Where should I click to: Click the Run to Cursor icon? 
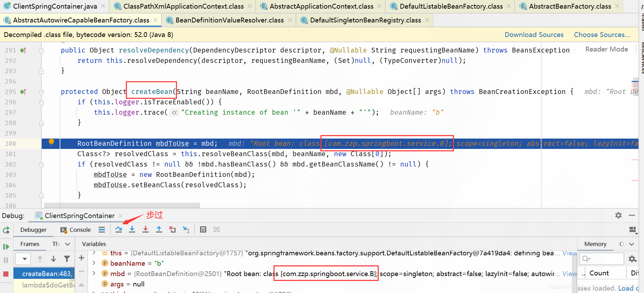pyautogui.click(x=186, y=229)
